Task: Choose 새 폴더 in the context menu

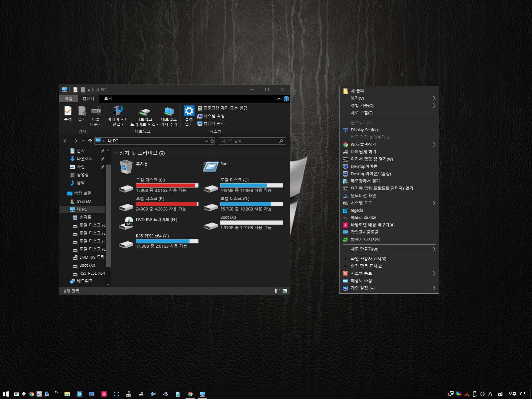Action: [389, 91]
